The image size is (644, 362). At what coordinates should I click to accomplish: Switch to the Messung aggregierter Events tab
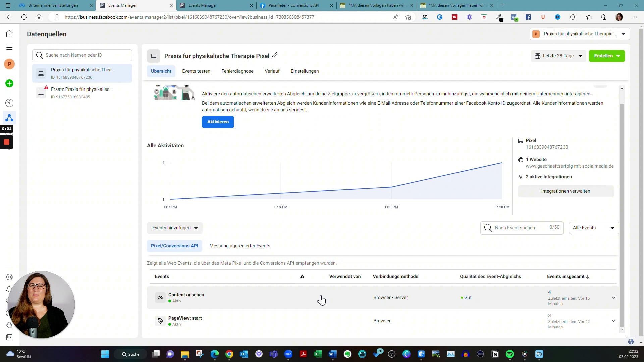tap(240, 246)
